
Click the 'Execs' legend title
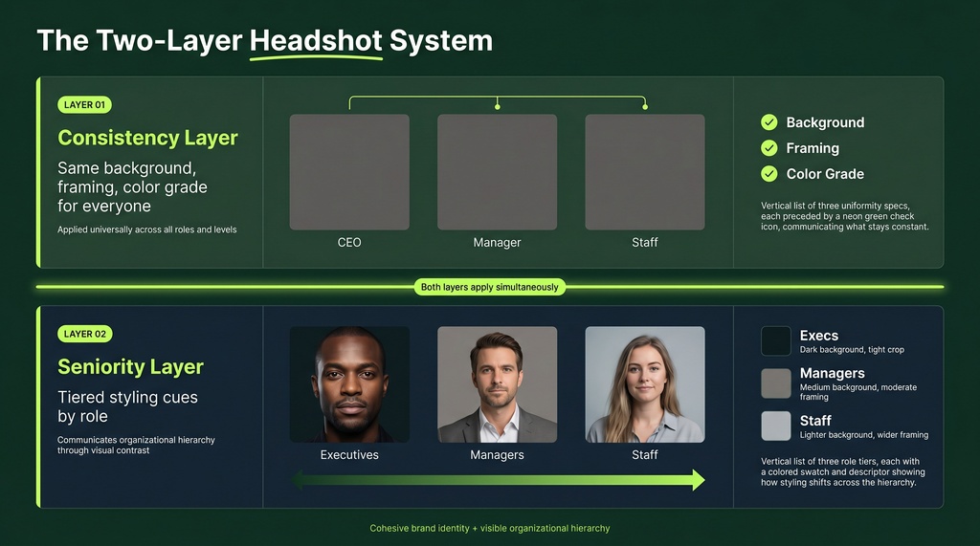pos(819,336)
